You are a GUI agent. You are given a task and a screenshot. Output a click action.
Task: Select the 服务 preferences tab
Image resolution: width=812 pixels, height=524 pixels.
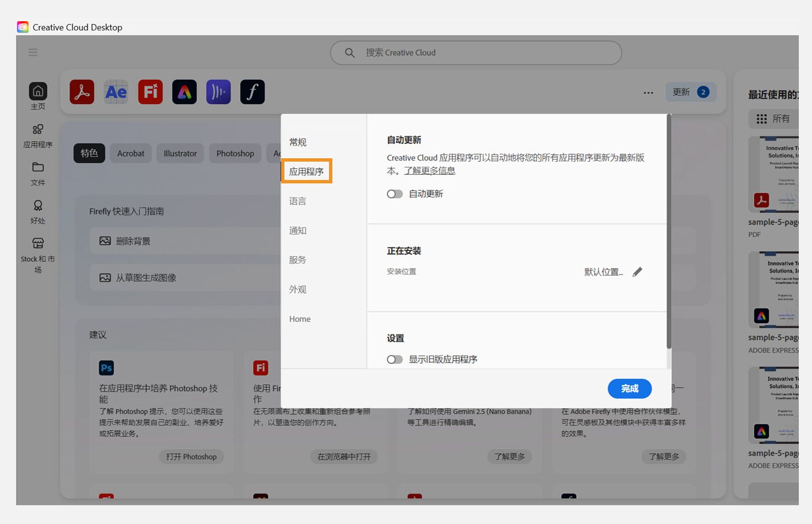click(298, 260)
